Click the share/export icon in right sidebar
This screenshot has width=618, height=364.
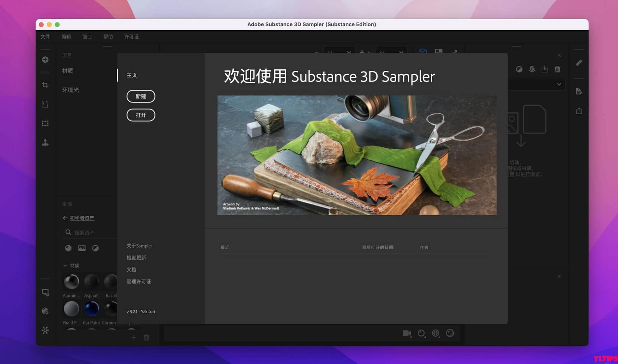pyautogui.click(x=579, y=111)
